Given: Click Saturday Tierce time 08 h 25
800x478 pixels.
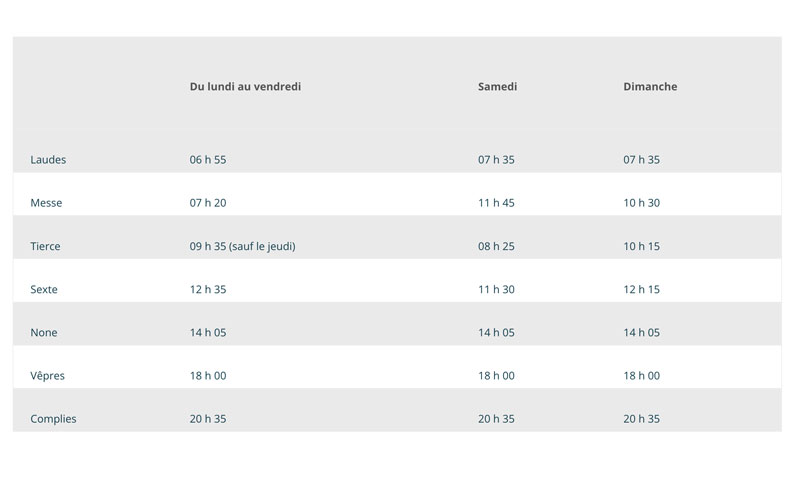Looking at the screenshot, I should click(x=496, y=246).
